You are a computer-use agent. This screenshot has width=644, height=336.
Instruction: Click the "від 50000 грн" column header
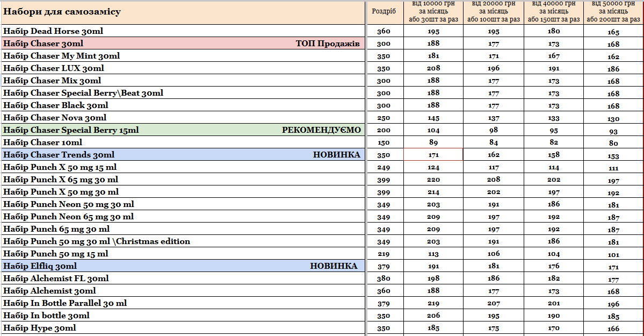point(613,12)
